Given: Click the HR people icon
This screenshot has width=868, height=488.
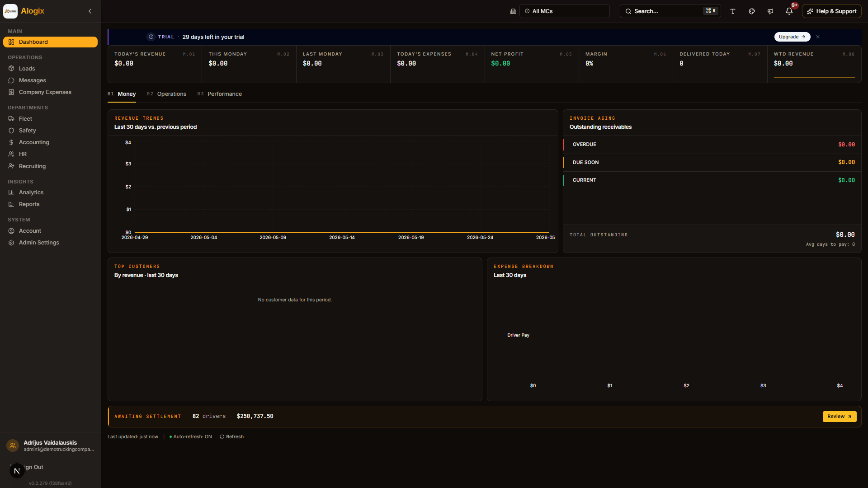Looking at the screenshot, I should [11, 154].
